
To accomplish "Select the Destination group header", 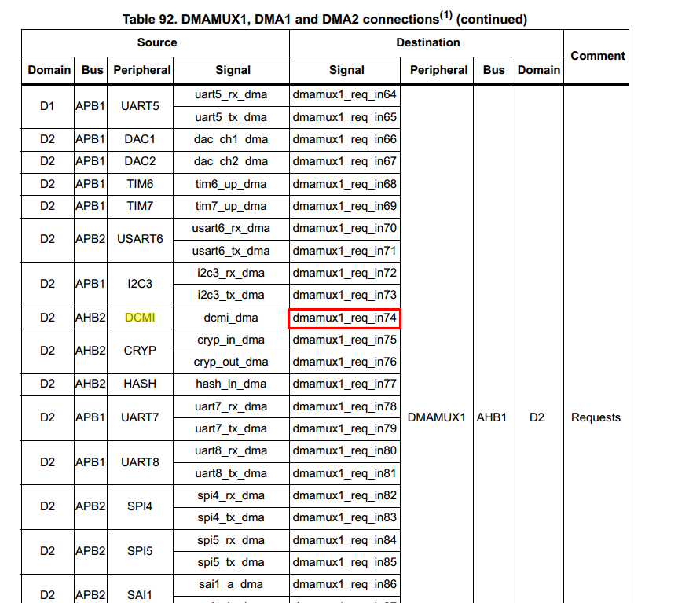I will click(427, 42).
